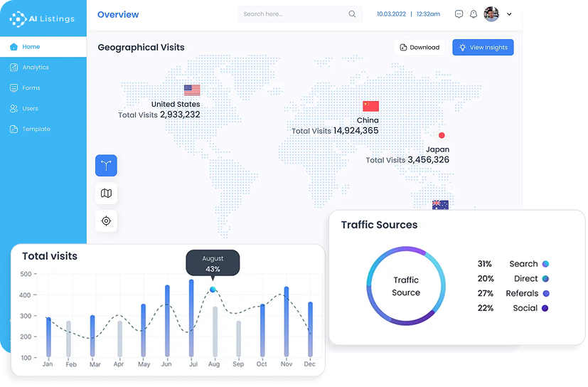Image resolution: width=588 pixels, height=387 pixels.
Task: Click in the Search here input field
Action: pyautogui.click(x=292, y=14)
